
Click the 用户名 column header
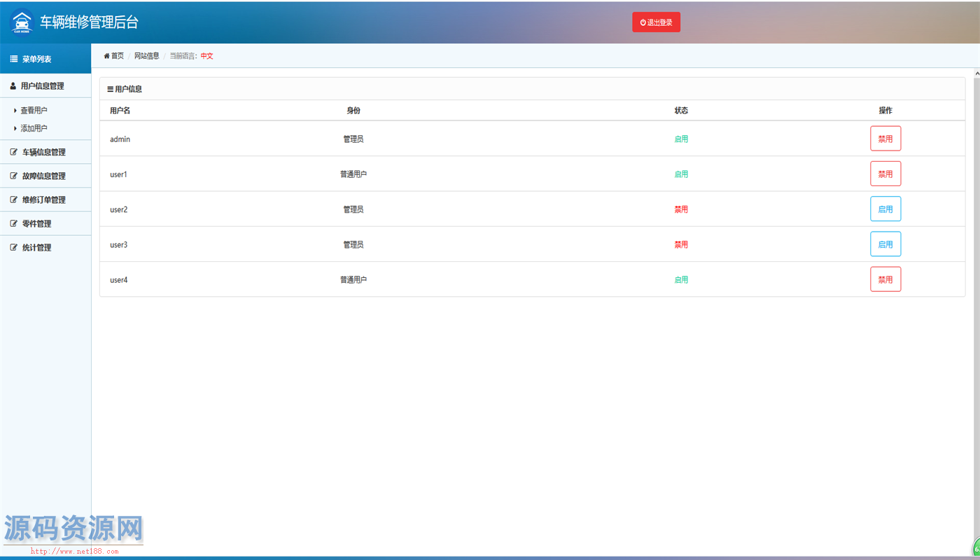point(120,111)
